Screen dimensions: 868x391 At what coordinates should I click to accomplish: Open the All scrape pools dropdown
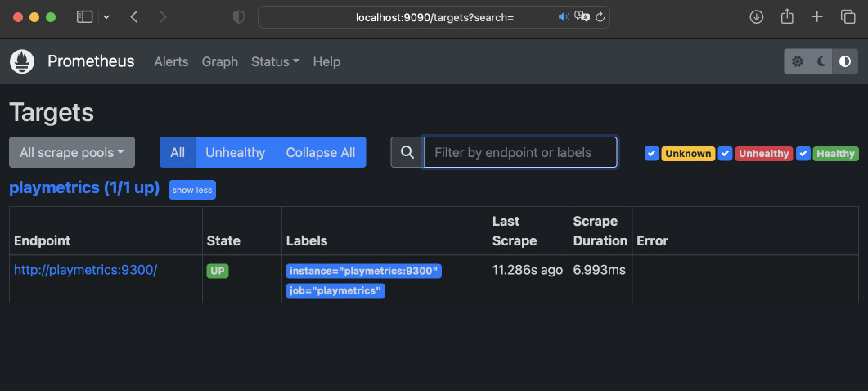[x=72, y=152]
